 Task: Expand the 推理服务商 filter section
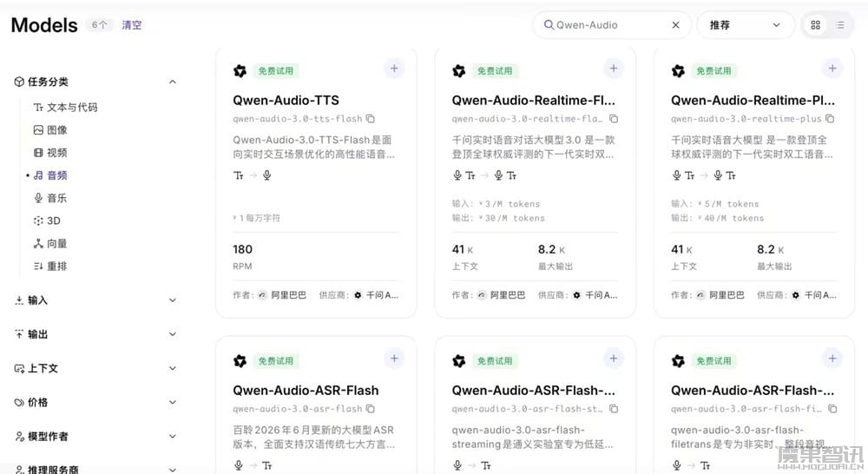pos(173,470)
